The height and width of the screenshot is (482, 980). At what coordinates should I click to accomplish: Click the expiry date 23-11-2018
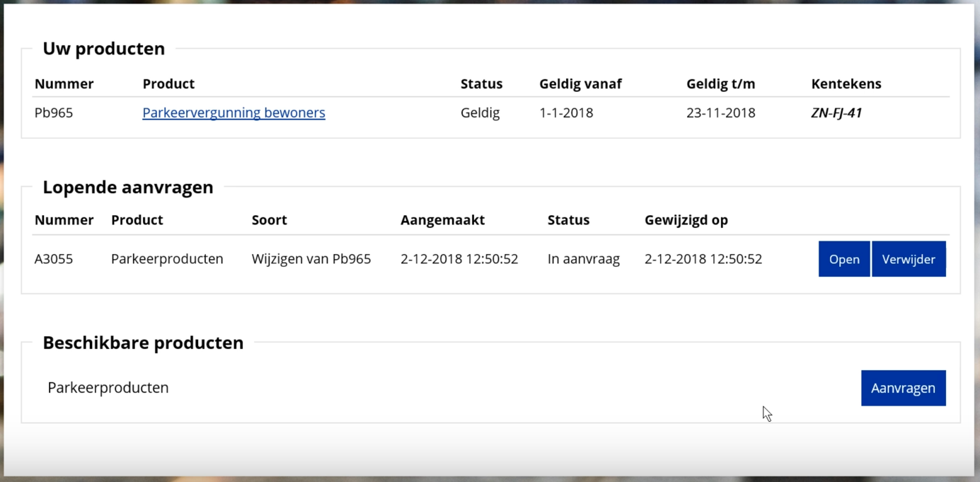[x=720, y=113]
